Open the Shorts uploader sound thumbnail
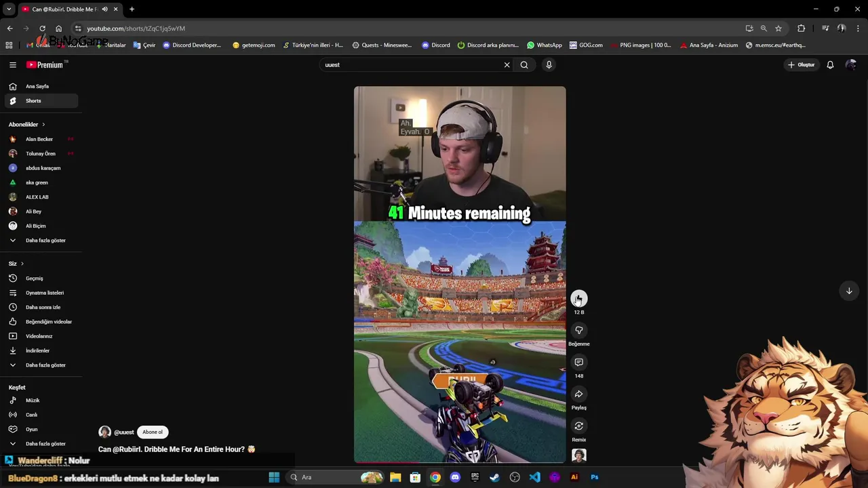The image size is (868, 488). tap(578, 455)
